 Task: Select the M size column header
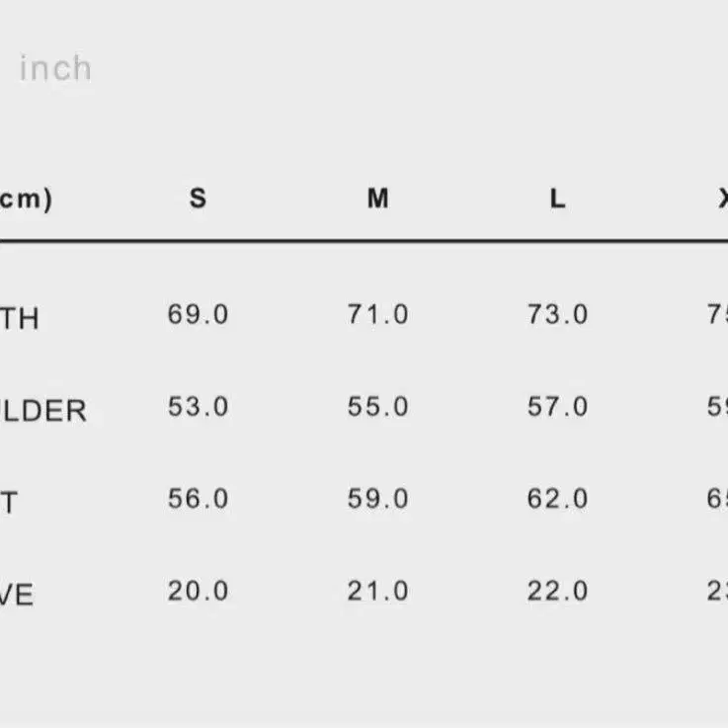378,199
